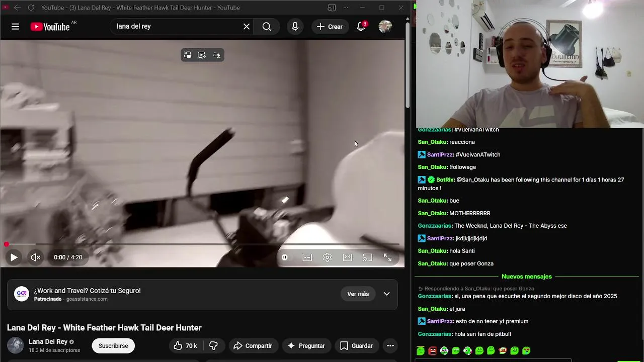Start voice search with the microphone

tap(295, 27)
